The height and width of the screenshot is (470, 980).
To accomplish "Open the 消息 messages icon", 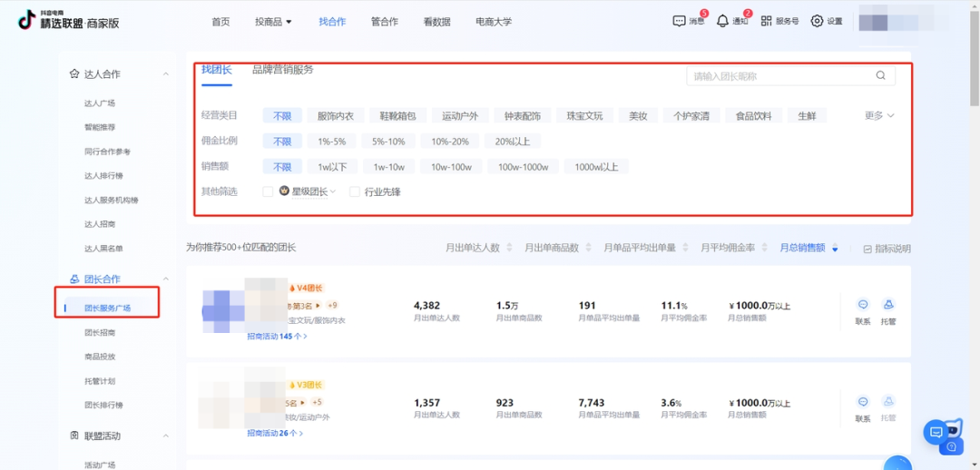I will [x=679, y=21].
